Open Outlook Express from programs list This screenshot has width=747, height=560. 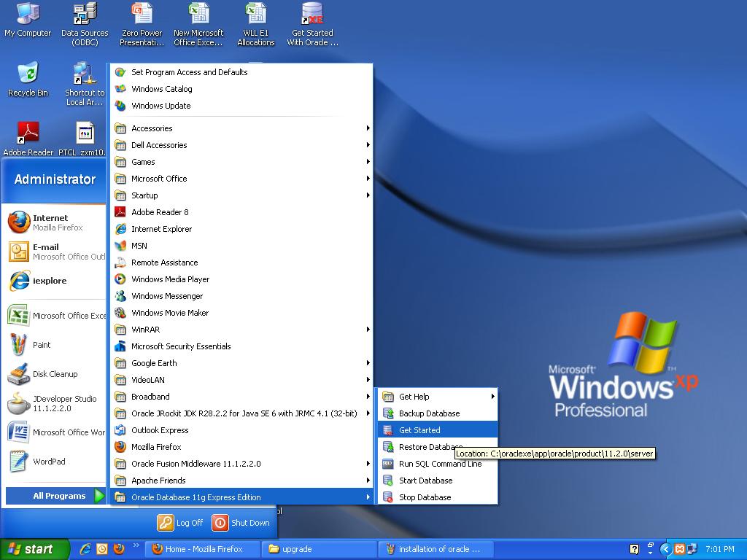[241, 430]
